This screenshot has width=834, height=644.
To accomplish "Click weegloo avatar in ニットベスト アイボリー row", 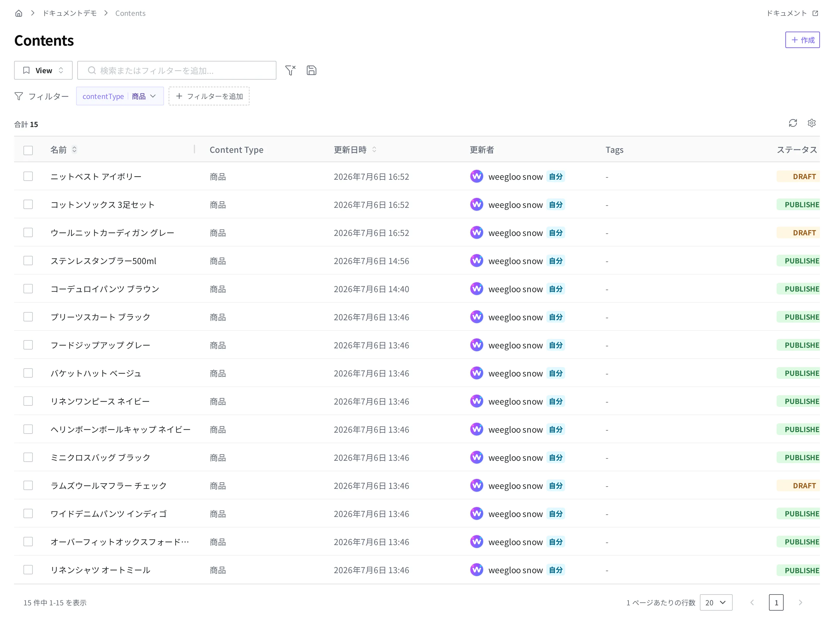I will tap(476, 176).
